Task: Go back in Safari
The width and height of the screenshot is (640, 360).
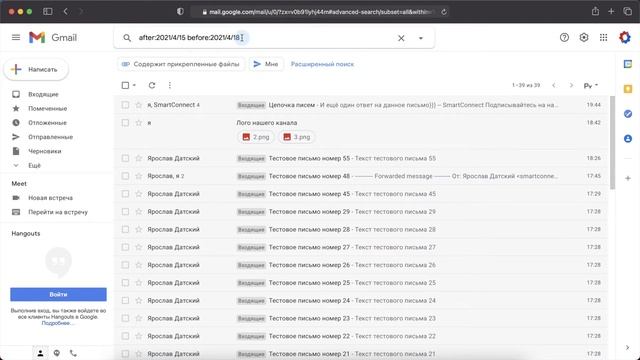Action: (66, 11)
